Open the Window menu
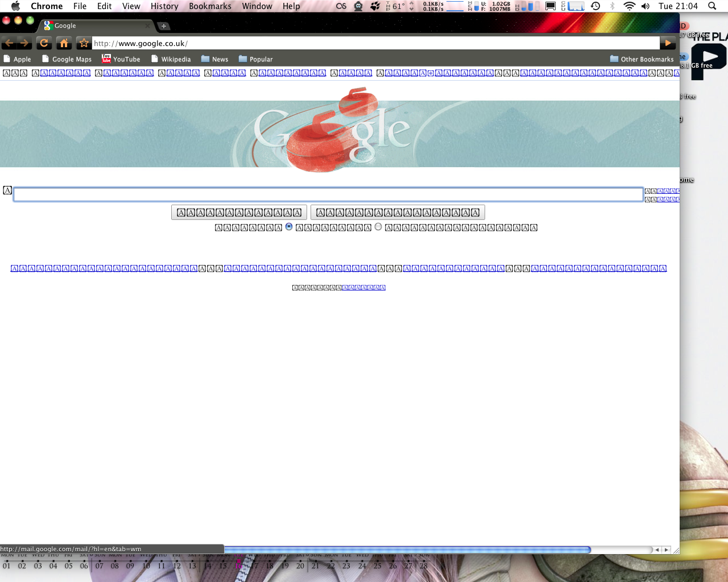Image resolution: width=728 pixels, height=582 pixels. tap(257, 6)
